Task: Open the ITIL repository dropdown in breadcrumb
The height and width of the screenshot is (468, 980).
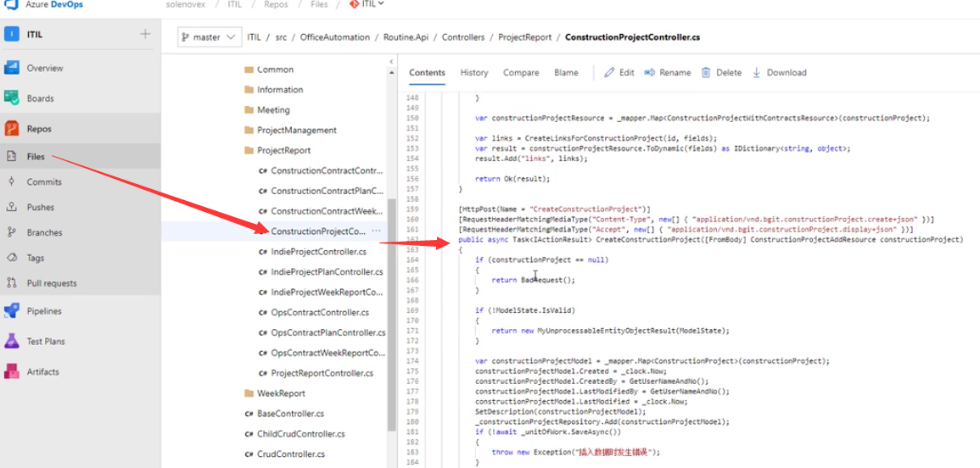Action: pyautogui.click(x=367, y=3)
